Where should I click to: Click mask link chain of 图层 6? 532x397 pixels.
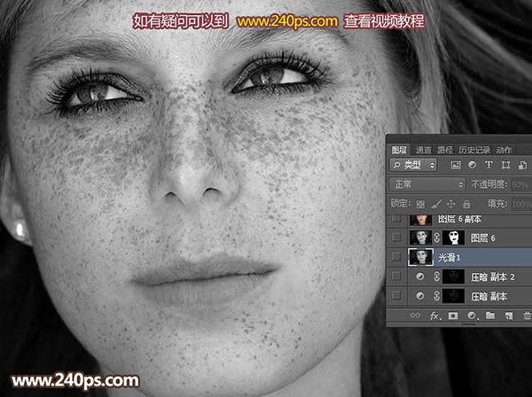click(437, 237)
